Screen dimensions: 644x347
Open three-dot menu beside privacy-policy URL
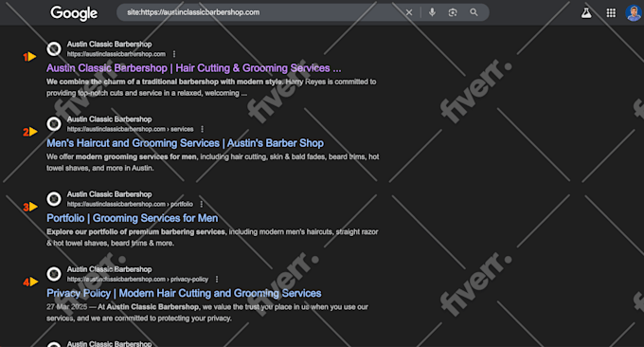[x=217, y=279]
